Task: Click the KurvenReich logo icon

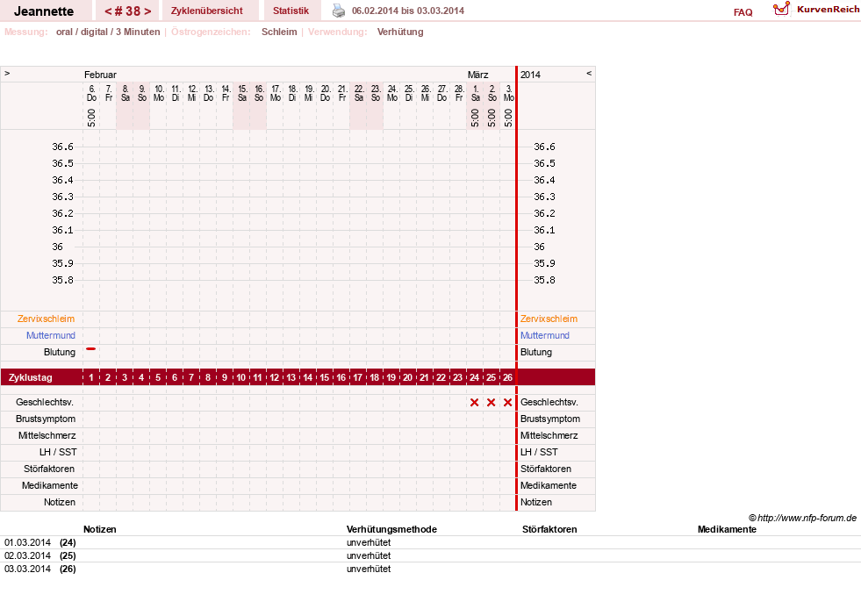Action: click(x=781, y=9)
